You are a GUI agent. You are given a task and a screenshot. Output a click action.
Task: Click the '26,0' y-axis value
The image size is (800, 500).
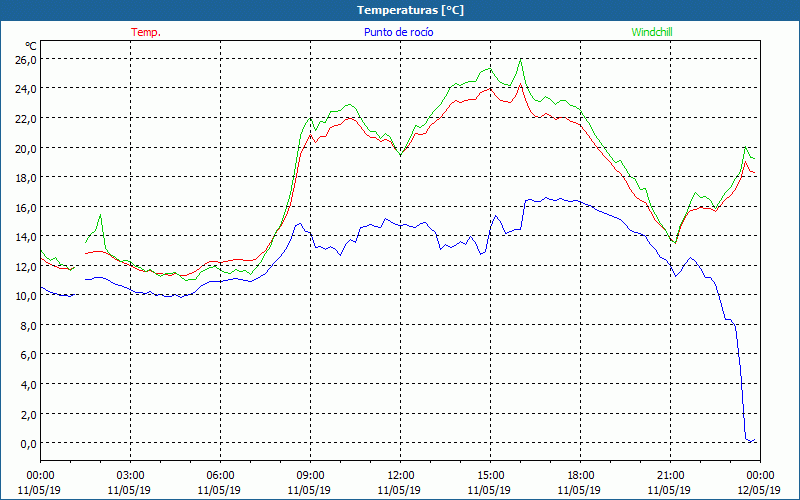tap(28, 60)
